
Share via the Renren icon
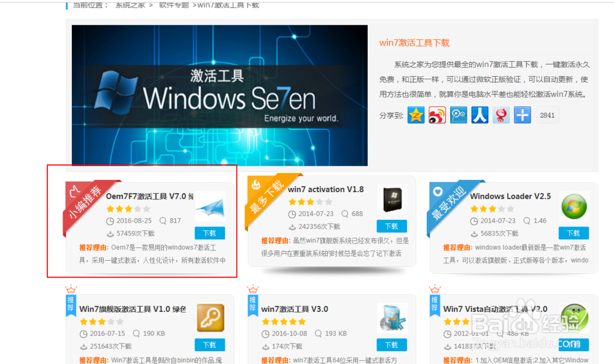tap(480, 115)
